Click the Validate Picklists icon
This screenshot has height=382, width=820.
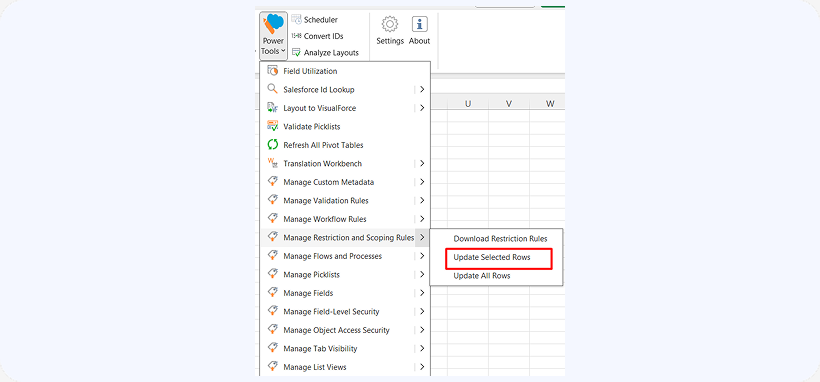[x=272, y=126]
